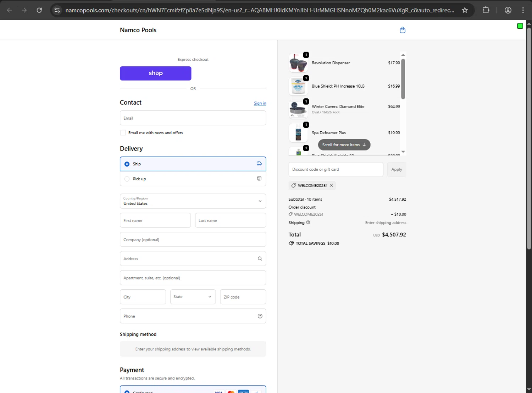Screen dimensions: 532x393
Task: Open Chrome's three-dot menu
Action: (523, 10)
